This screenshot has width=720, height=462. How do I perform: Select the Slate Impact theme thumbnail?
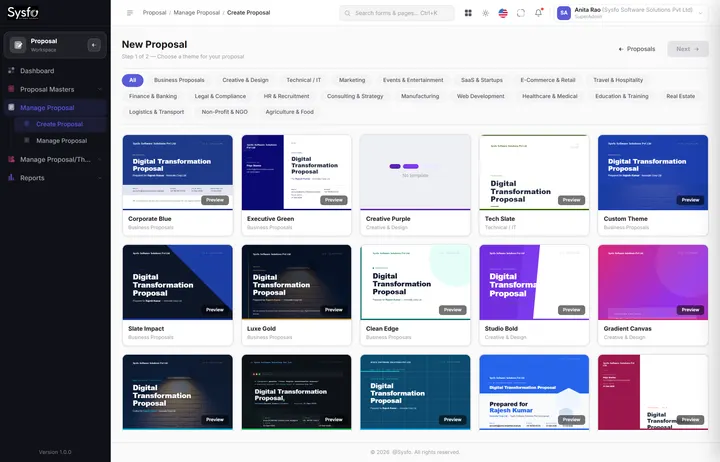coord(178,282)
